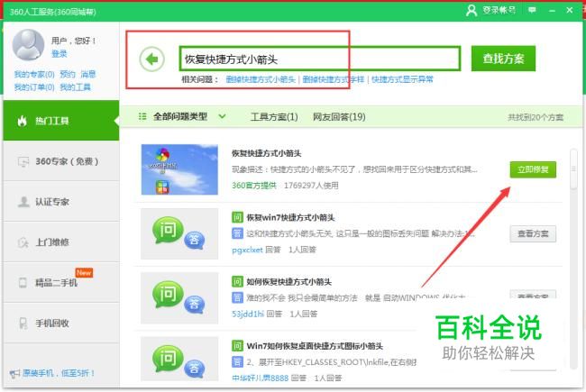
Task: Click the 问 badge of 恢复win7快捷方式小箭头
Action: point(237,217)
